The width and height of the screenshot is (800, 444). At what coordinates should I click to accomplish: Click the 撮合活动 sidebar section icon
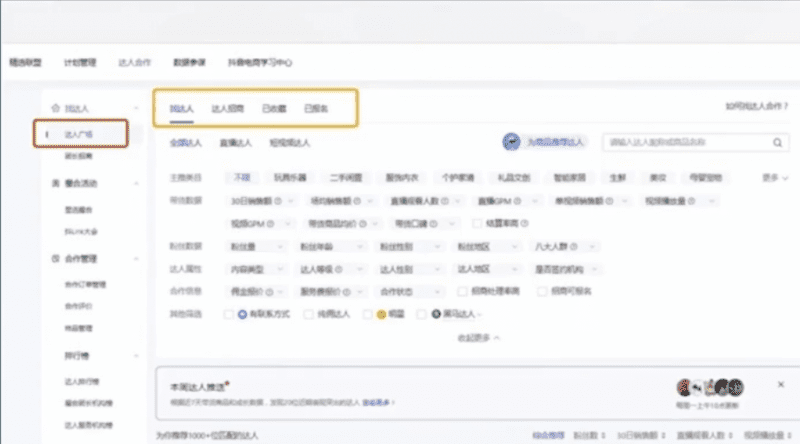(x=56, y=183)
